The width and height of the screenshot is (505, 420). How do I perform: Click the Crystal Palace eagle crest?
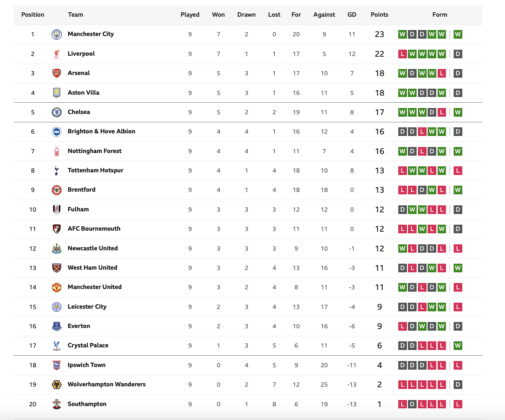57,346
